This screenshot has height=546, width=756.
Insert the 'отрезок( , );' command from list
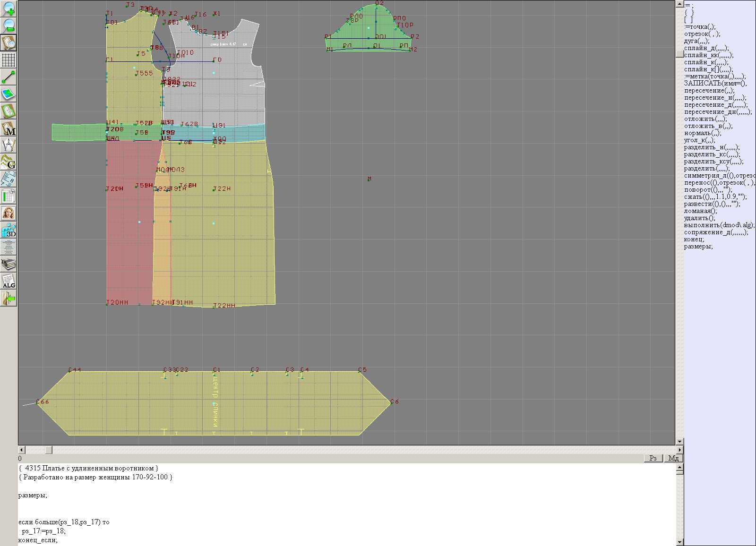[702, 34]
